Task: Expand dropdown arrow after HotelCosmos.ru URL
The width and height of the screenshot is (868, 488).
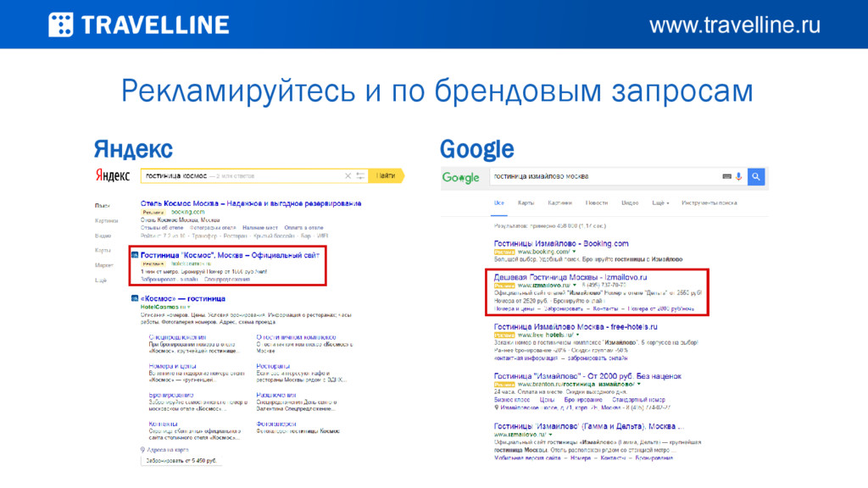Action: pos(189,307)
